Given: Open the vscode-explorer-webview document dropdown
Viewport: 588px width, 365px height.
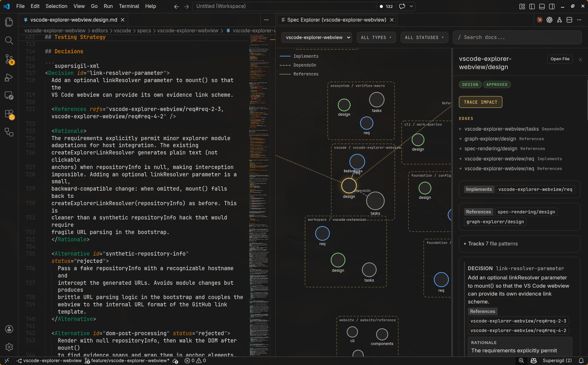Looking at the screenshot, I should pos(316,37).
